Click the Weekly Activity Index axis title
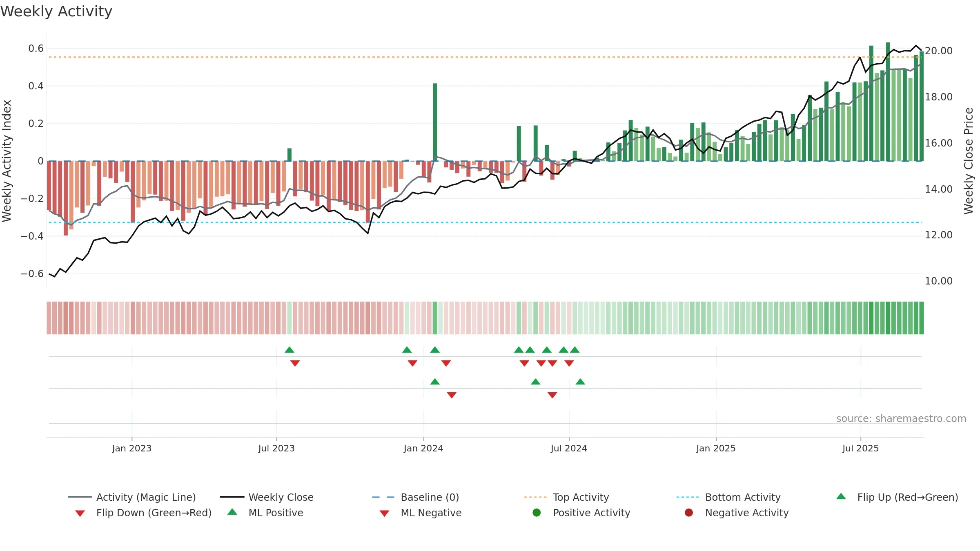The image size is (980, 551). [x=7, y=161]
